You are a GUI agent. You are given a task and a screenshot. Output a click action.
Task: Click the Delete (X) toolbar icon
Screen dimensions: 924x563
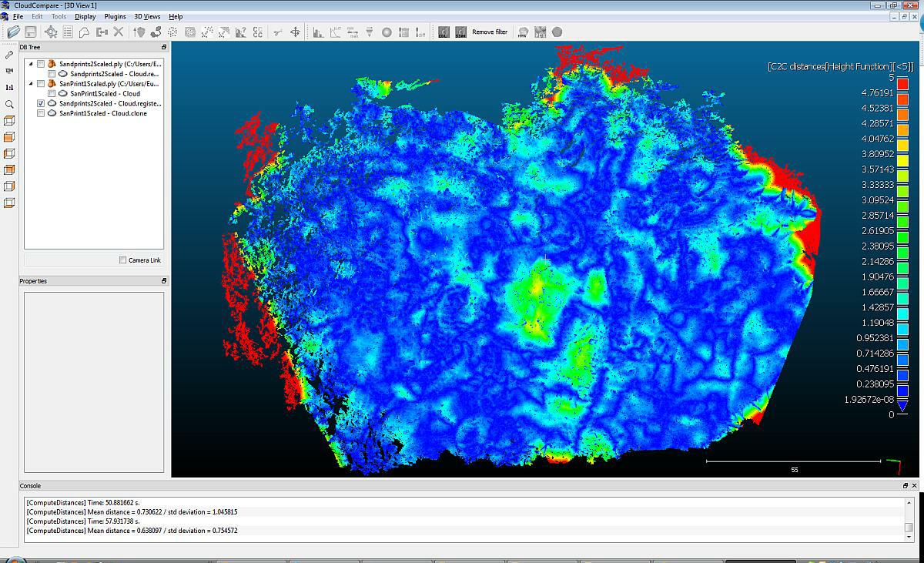point(119,32)
